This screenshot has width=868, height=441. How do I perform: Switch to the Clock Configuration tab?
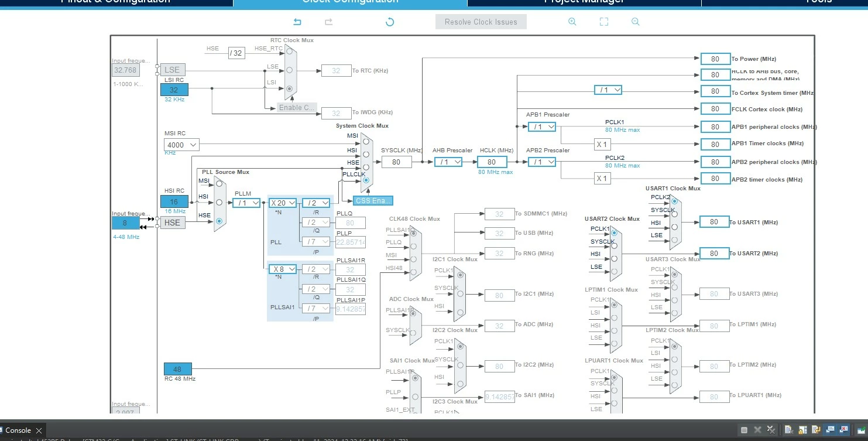(x=350, y=2)
